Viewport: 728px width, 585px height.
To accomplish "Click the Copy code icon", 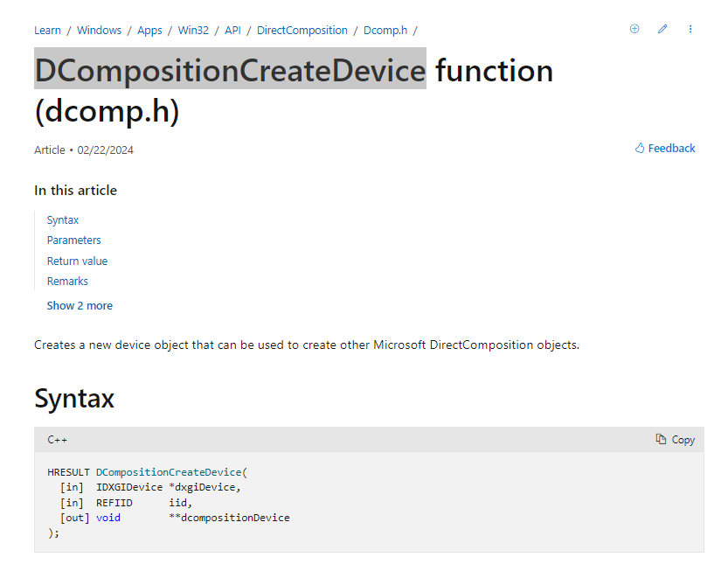I will (x=661, y=439).
